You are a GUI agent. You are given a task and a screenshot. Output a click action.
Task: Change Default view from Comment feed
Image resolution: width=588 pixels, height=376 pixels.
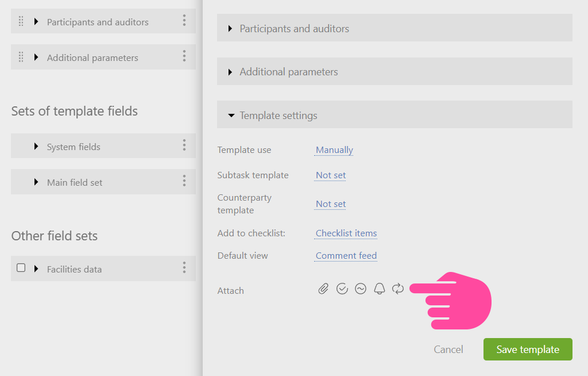click(346, 256)
